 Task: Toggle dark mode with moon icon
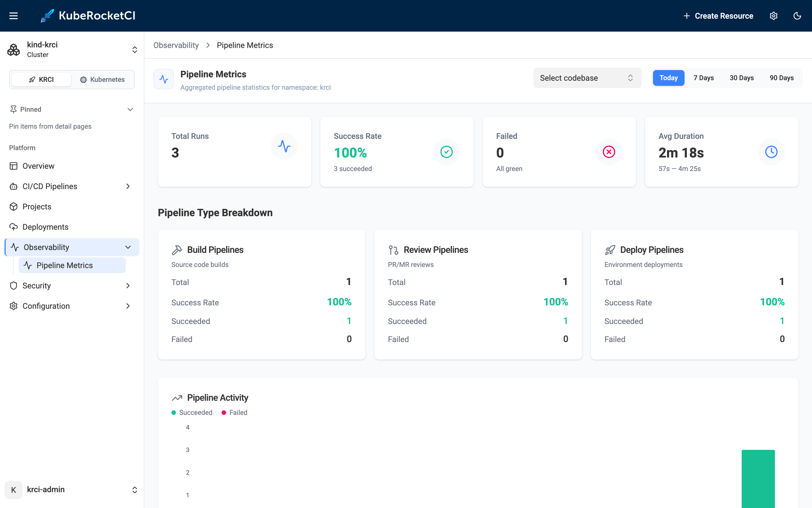797,16
